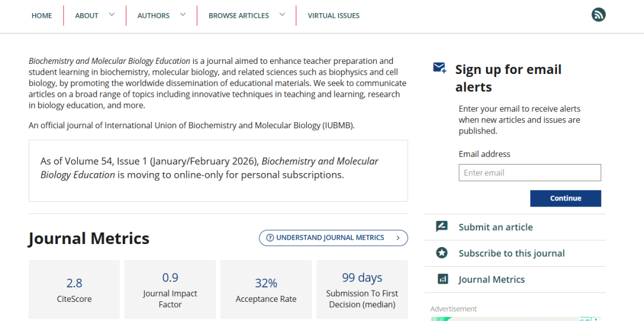Focus the Enter email input field
The height and width of the screenshot is (321, 644).
[530, 173]
